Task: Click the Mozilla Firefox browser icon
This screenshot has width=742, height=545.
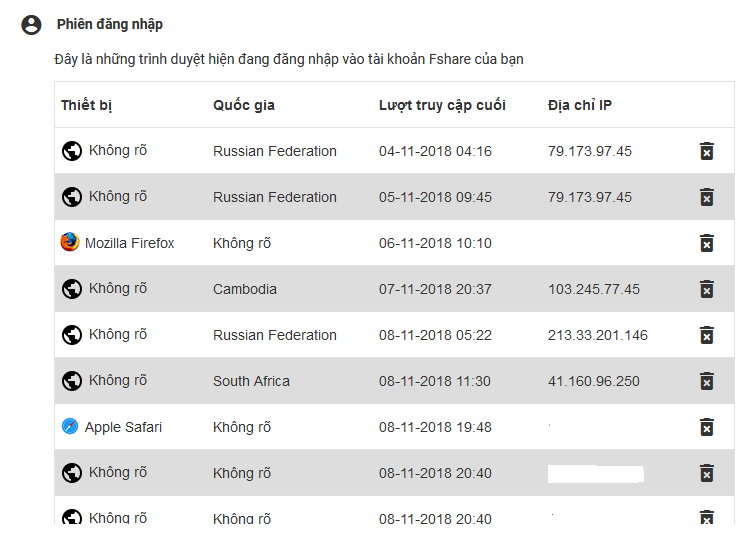Action: coord(70,242)
